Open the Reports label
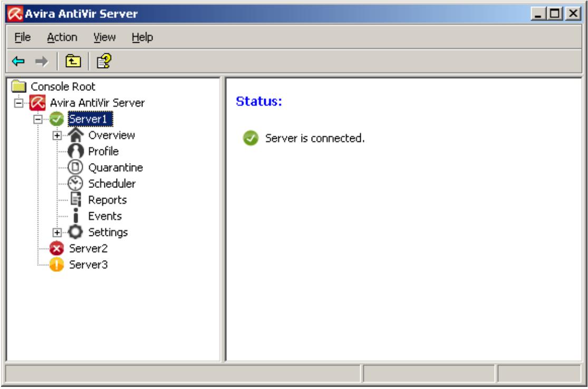Image resolution: width=588 pixels, height=389 pixels. 108,200
